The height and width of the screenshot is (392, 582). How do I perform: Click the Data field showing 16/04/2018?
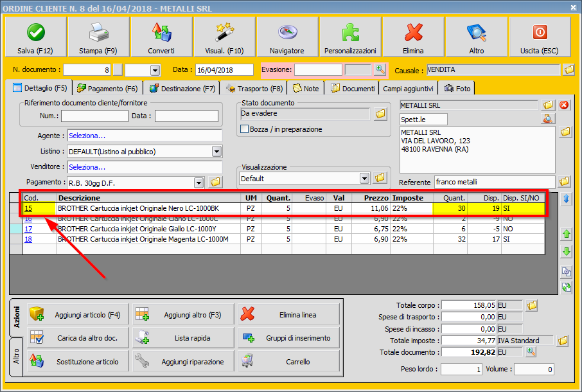pos(224,70)
